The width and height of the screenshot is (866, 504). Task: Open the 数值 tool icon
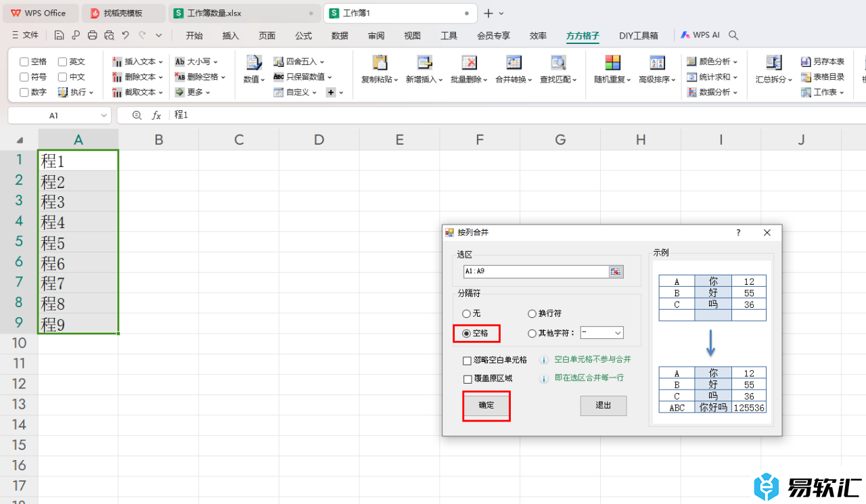(x=254, y=64)
